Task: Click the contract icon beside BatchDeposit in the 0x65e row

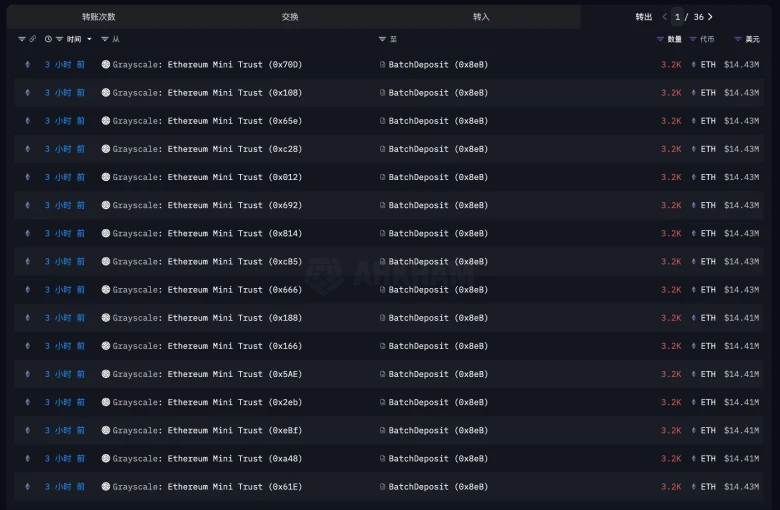Action: pos(382,121)
